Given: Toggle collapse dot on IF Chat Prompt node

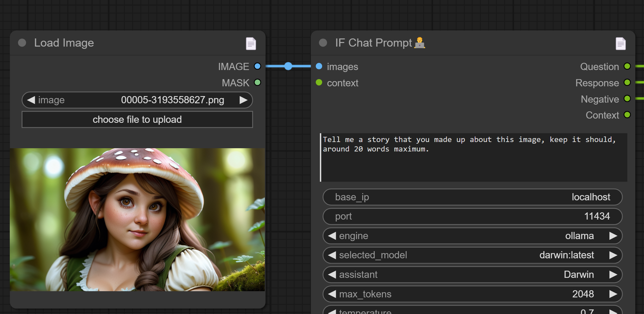Looking at the screenshot, I should 323,43.
